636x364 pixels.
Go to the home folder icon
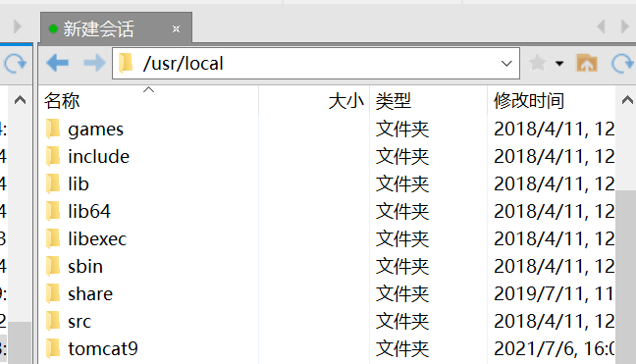[587, 63]
